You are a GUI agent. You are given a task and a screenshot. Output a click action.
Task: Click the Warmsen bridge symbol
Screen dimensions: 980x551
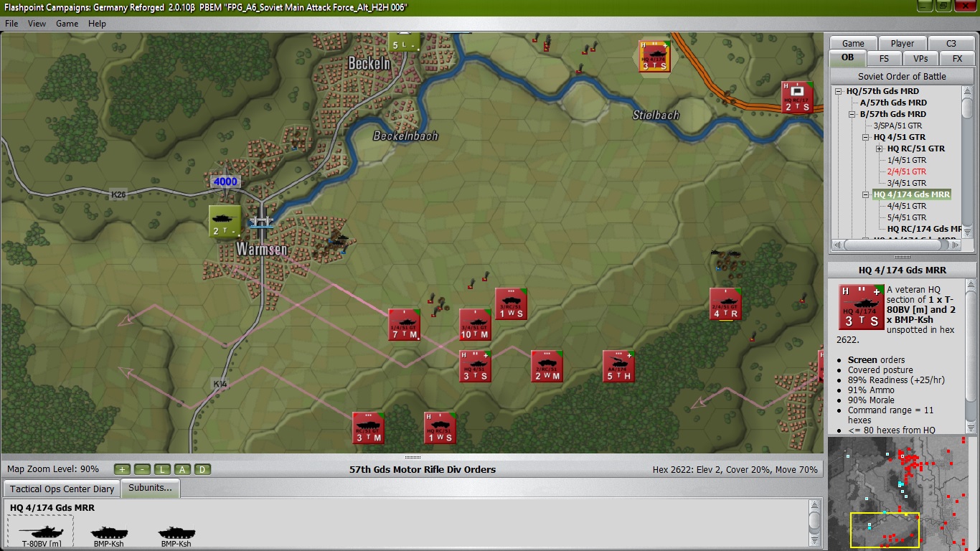(x=262, y=223)
